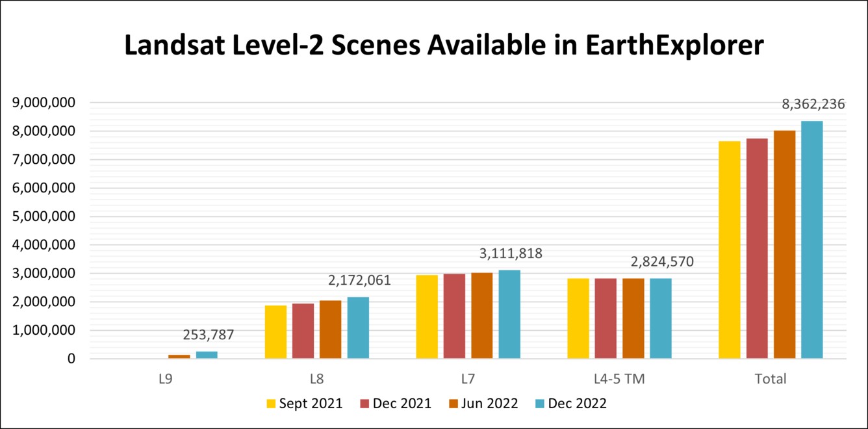
Task: Select the Dec 2022 legend swatch
Action: pos(540,404)
